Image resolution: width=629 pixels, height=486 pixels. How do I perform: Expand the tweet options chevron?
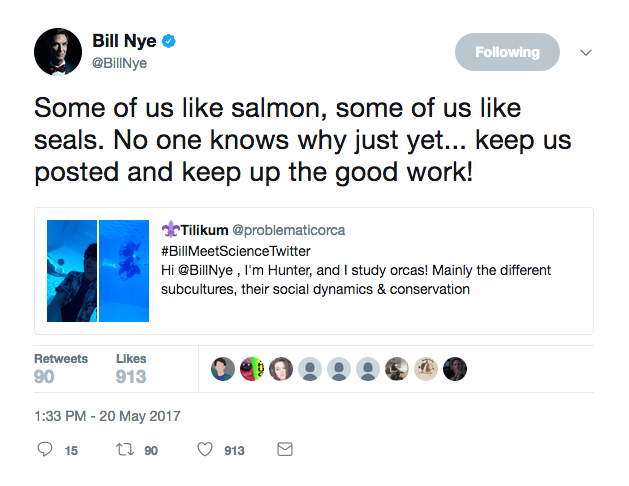click(x=586, y=52)
